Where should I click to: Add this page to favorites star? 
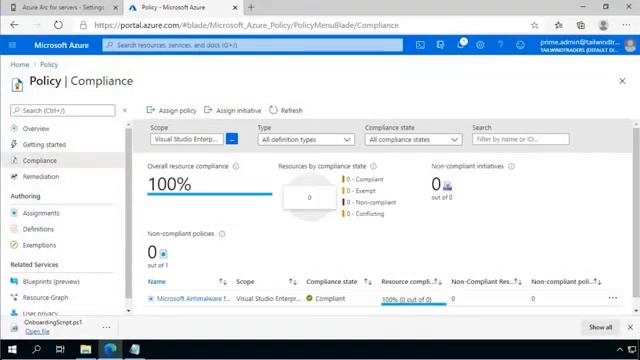tap(534, 25)
